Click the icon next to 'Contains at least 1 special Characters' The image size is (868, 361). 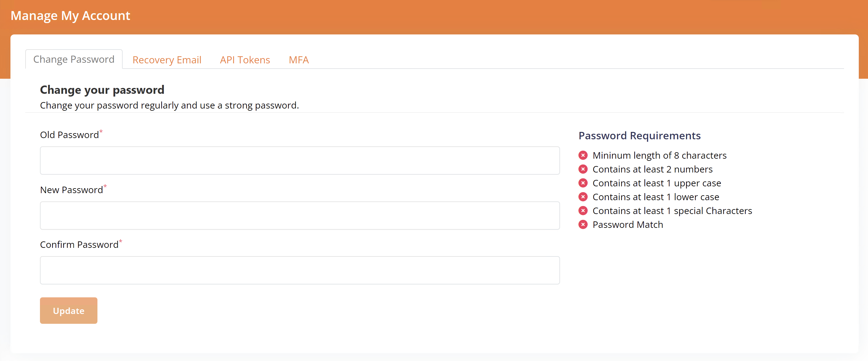pyautogui.click(x=583, y=210)
